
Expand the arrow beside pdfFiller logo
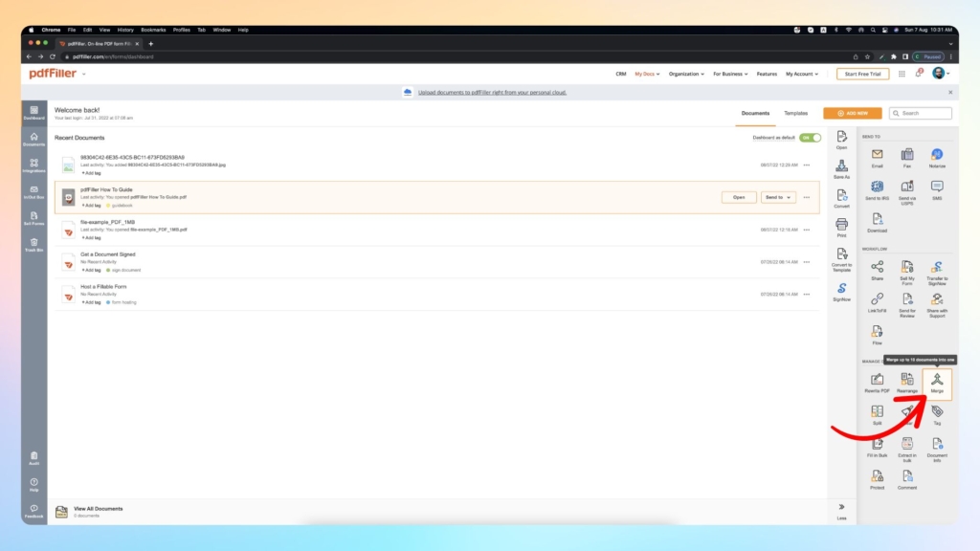point(84,74)
